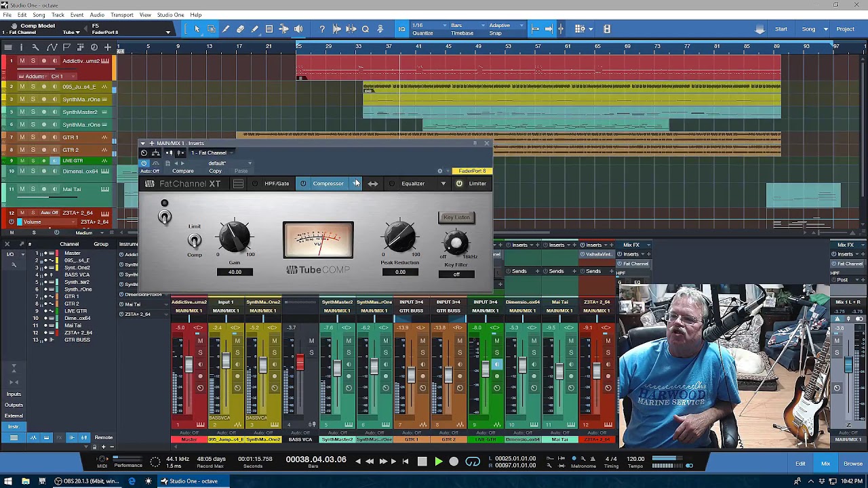Switch to the Start page
This screenshot has height=488, width=868.
click(781, 29)
